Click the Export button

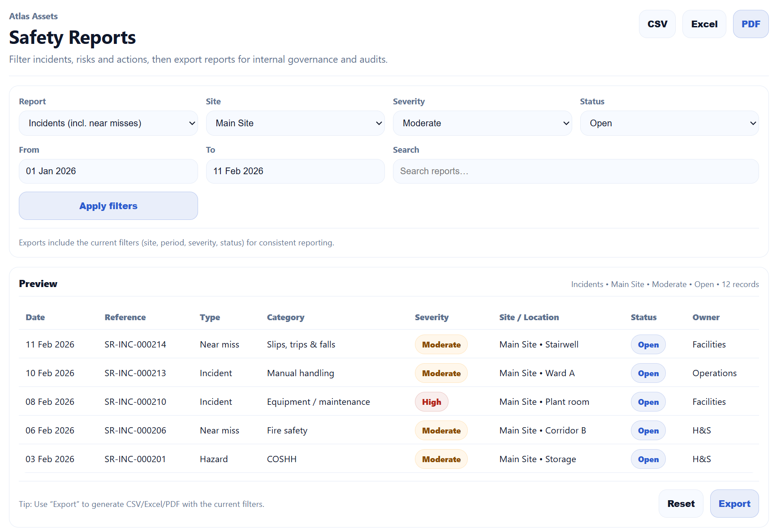734,504
